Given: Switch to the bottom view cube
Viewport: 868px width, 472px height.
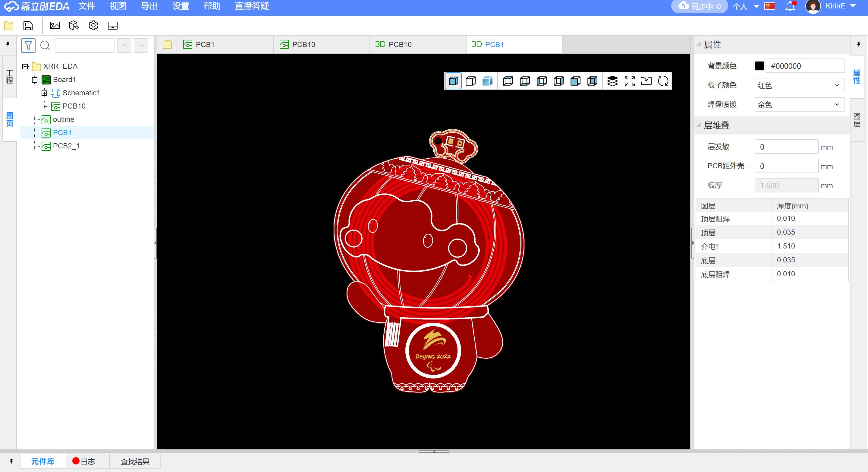Looking at the screenshot, I should tap(525, 81).
